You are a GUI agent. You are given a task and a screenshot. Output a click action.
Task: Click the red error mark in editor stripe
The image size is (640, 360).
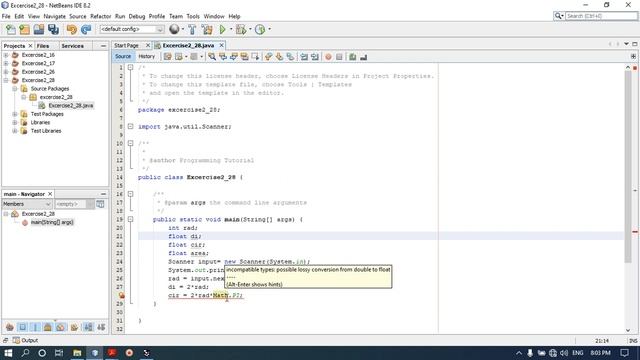pos(635,231)
